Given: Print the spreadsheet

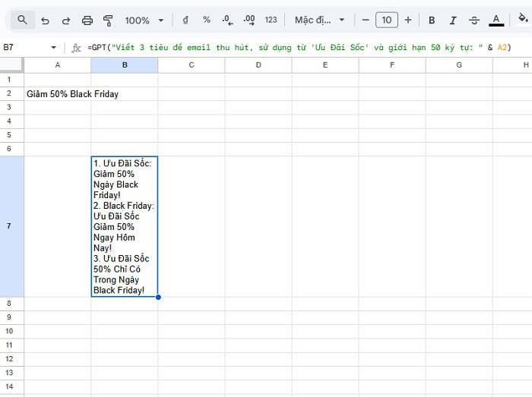Looking at the screenshot, I should pyautogui.click(x=87, y=20).
